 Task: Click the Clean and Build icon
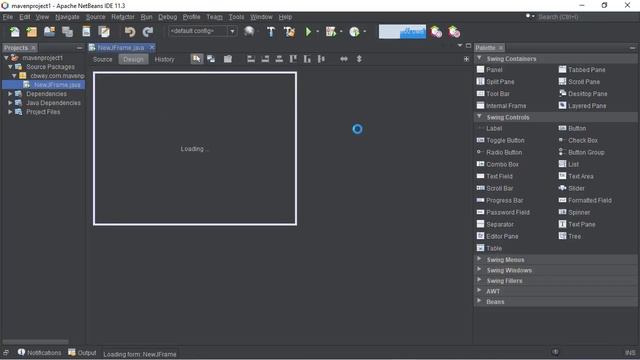pyautogui.click(x=289, y=31)
